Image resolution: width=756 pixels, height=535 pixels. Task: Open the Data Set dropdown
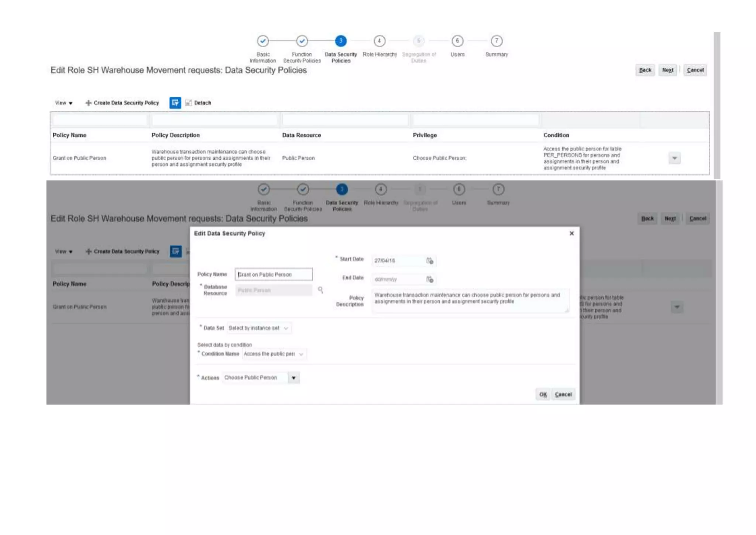286,328
